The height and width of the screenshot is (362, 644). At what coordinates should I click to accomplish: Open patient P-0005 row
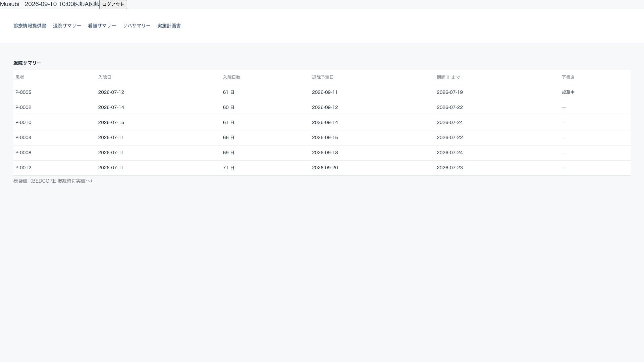(x=322, y=93)
